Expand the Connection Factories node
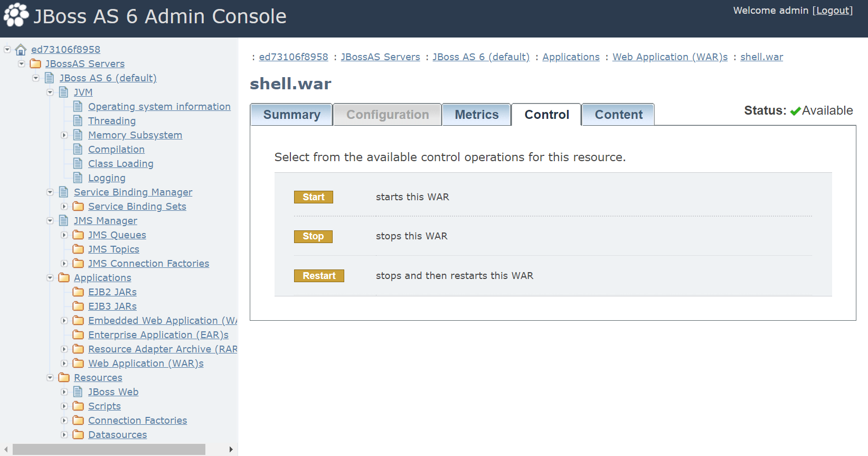Screen dimensions: 868x456 coord(64,421)
